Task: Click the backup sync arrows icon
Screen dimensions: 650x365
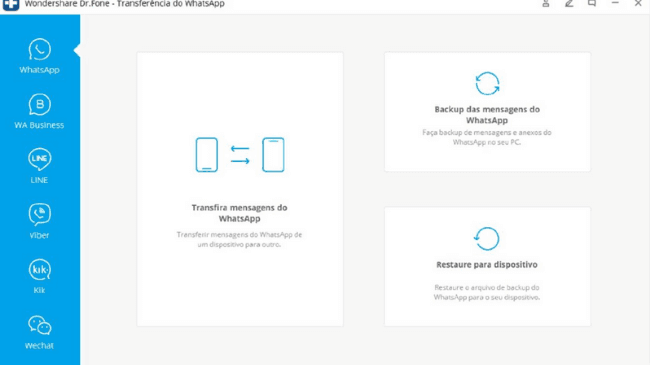Action: tap(487, 83)
